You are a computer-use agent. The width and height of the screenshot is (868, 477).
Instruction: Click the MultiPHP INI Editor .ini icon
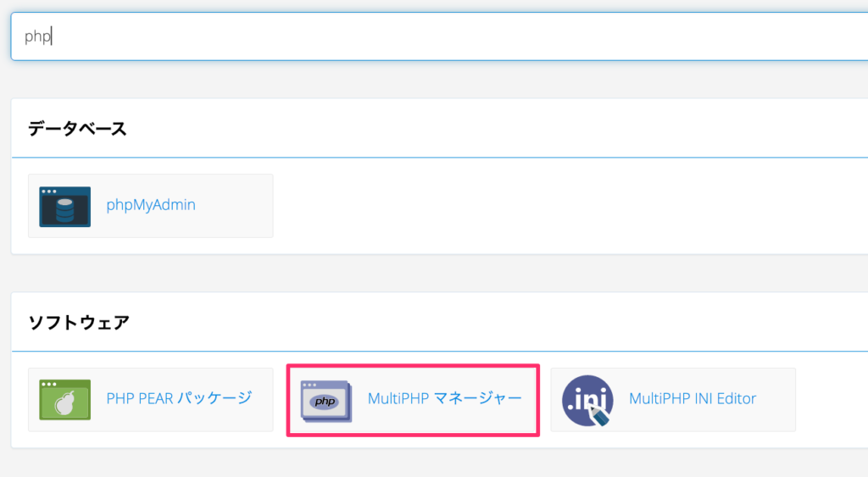tap(588, 401)
